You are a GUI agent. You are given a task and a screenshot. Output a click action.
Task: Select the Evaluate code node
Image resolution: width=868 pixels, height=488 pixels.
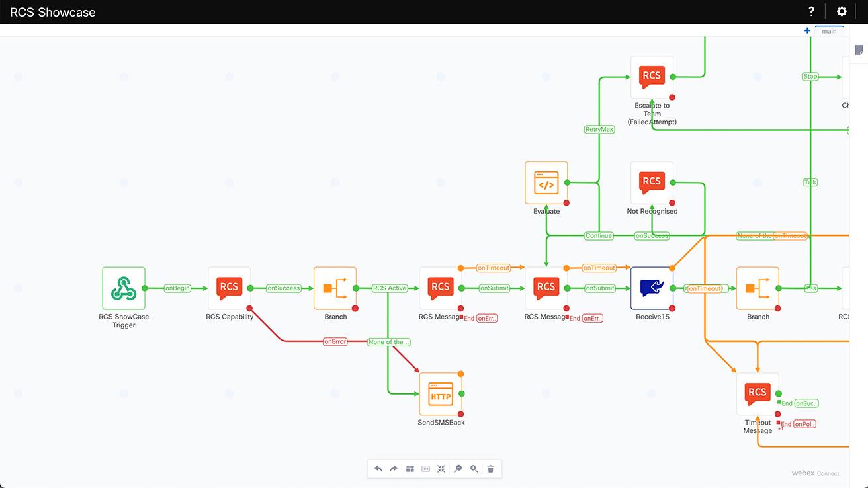pyautogui.click(x=546, y=183)
